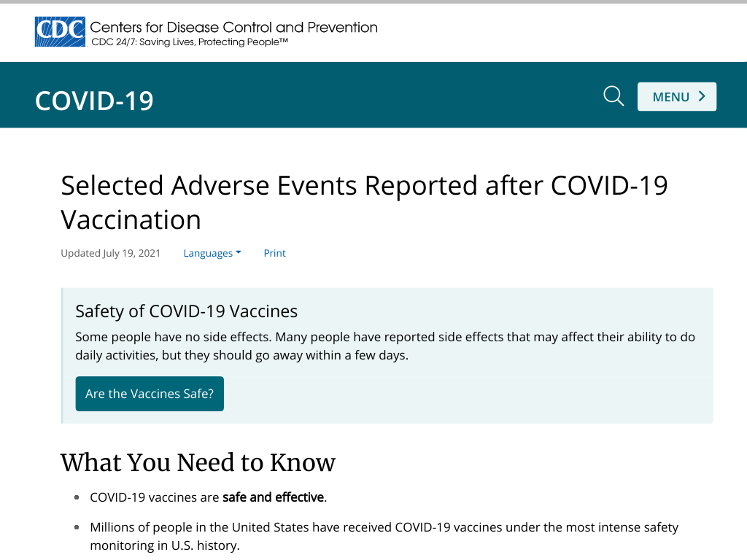Click the COVID-19 banner title
The image size is (747, 560).
coord(94,101)
